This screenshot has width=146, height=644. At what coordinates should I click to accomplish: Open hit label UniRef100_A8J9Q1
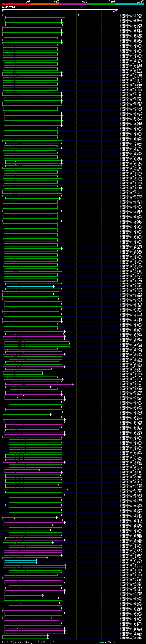(x=131, y=15)
